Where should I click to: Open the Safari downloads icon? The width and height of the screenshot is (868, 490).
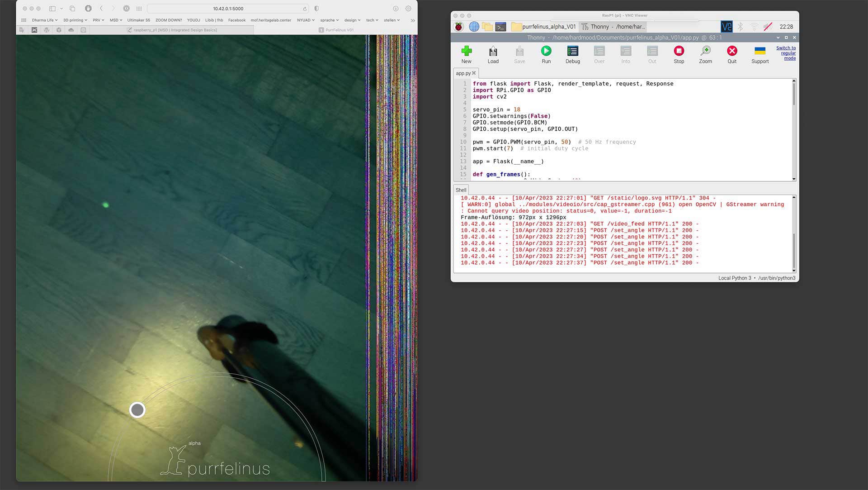[x=396, y=9]
